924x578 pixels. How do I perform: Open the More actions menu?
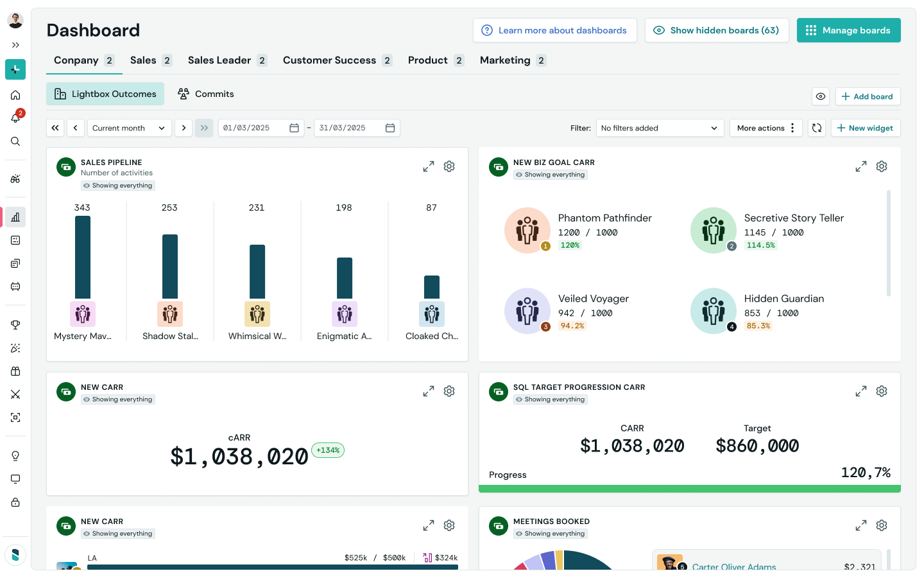pyautogui.click(x=766, y=128)
